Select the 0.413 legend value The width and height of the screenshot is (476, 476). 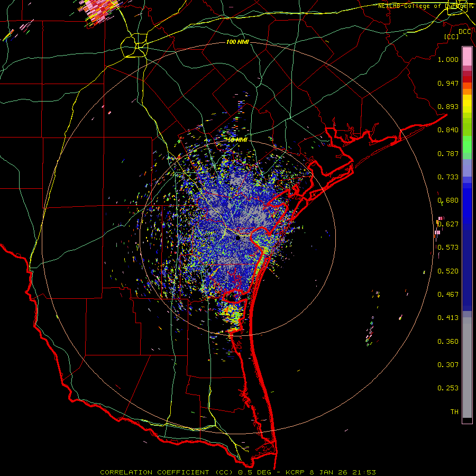[x=448, y=318]
